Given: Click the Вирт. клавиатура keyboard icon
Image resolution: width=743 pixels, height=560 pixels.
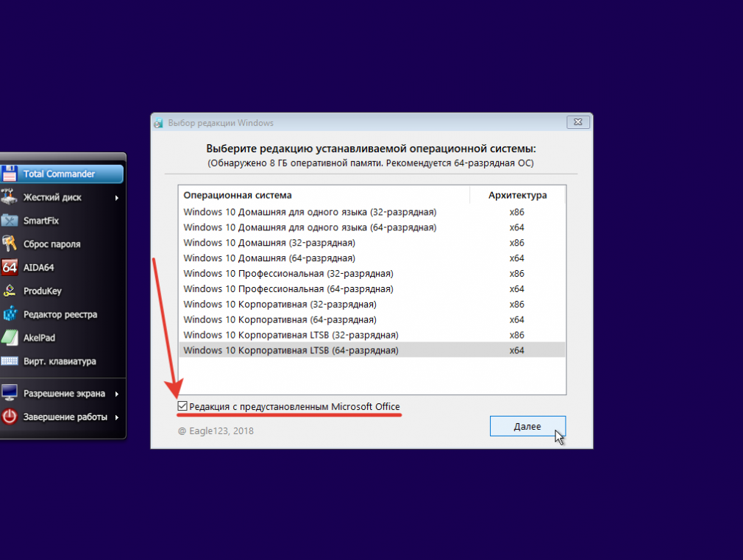Looking at the screenshot, I should pos(9,361).
